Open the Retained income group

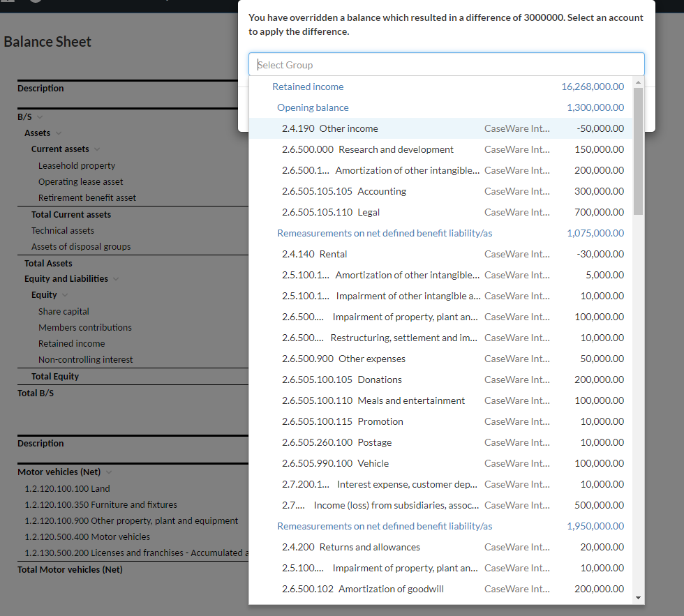[308, 87]
